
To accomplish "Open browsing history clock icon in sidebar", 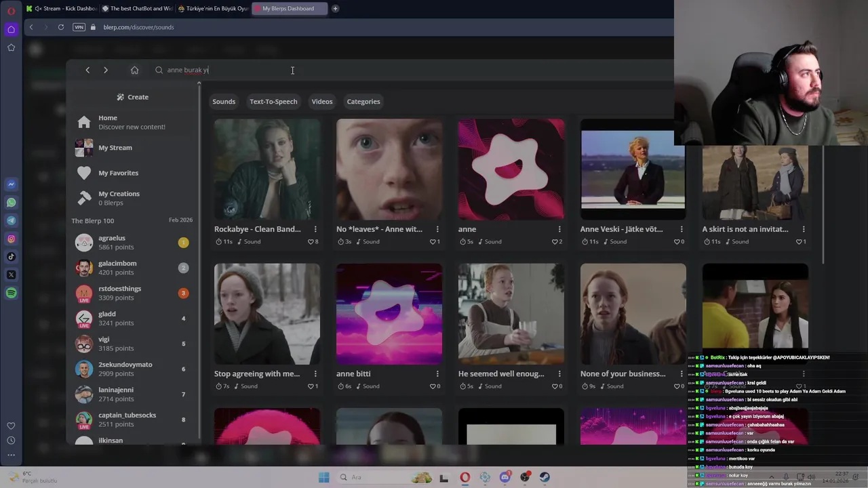I will click(11, 441).
